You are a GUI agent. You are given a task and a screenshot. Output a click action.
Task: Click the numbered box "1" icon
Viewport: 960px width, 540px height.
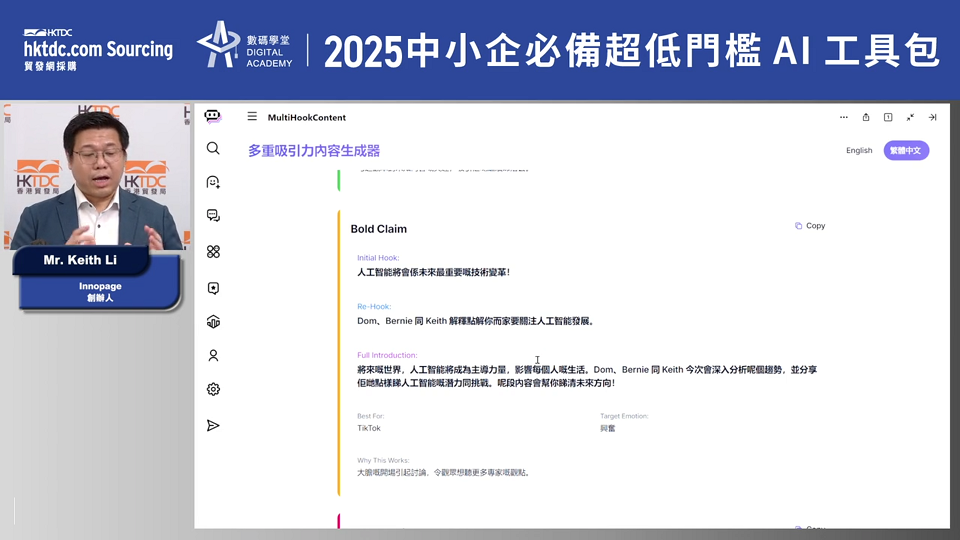point(888,117)
